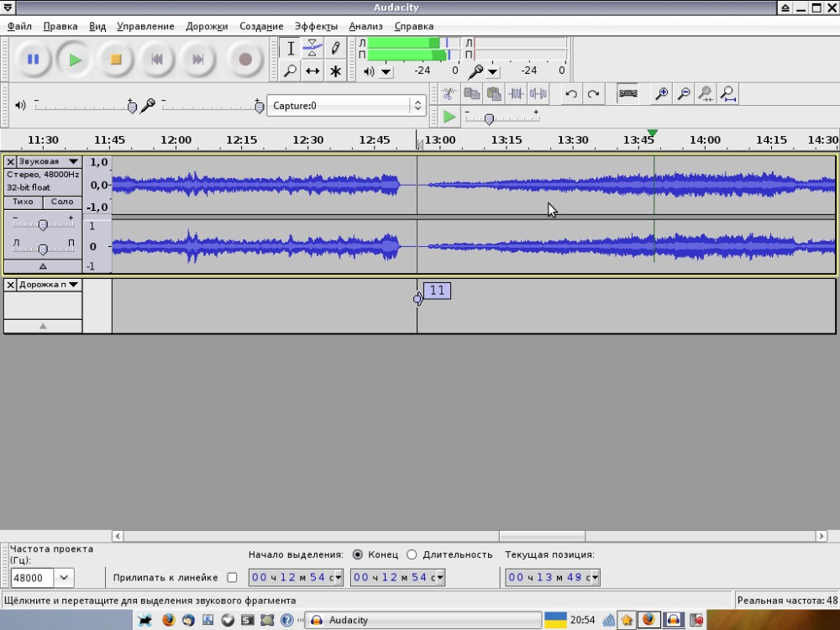Click the Audacity taskbar window button
840x630 pixels.
click(423, 620)
